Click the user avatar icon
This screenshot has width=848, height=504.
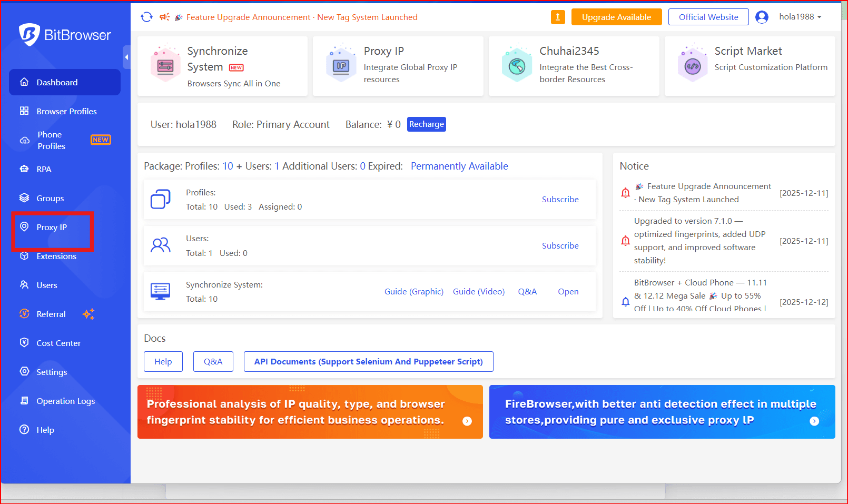pyautogui.click(x=762, y=17)
